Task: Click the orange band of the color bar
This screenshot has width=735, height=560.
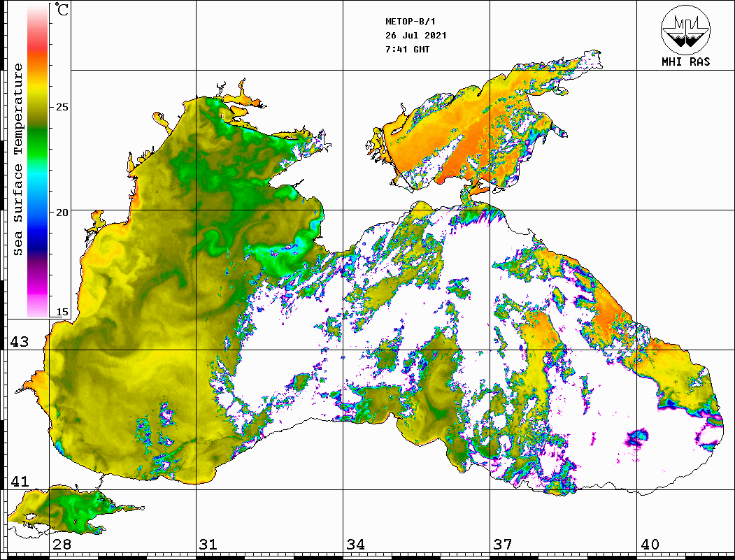Action: pos(37,66)
